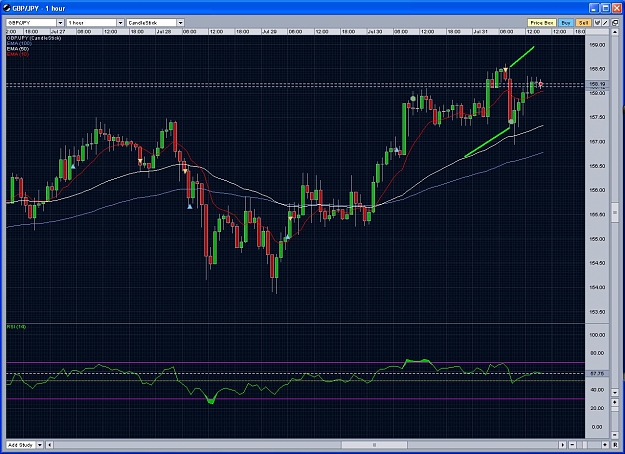Select the line drawing tool icon

[604, 23]
